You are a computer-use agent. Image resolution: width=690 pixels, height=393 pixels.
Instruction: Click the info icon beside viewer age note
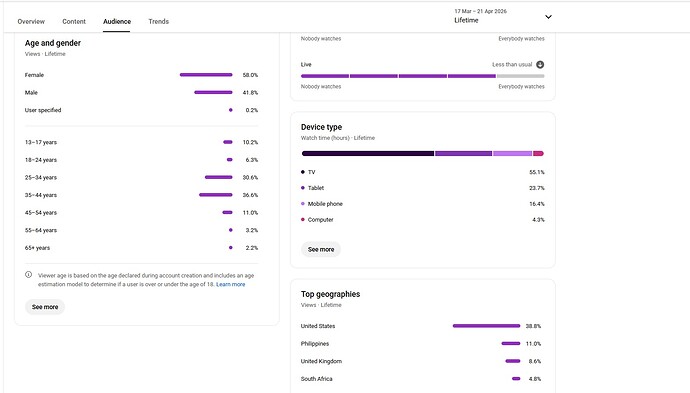pos(29,275)
